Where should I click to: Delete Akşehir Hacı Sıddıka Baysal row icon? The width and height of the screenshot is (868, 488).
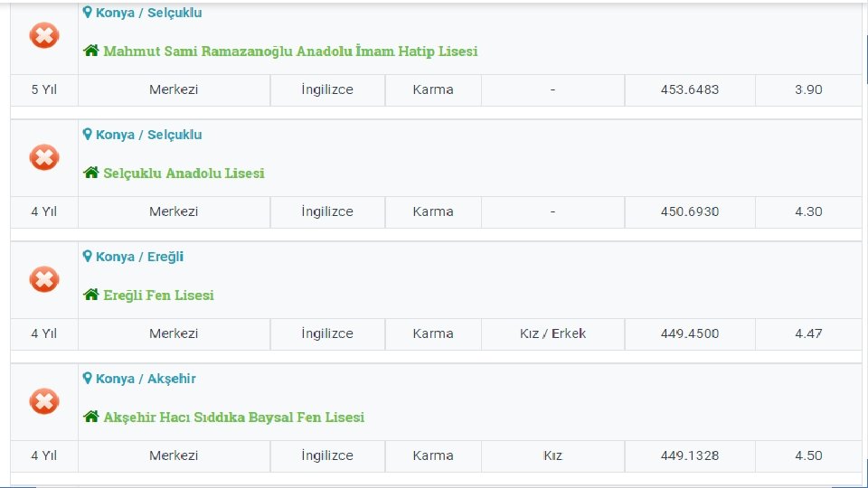[x=43, y=402]
